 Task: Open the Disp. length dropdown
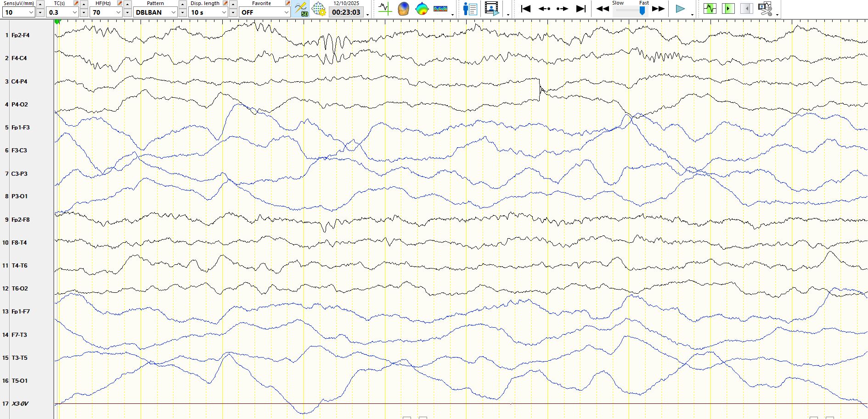pos(224,12)
